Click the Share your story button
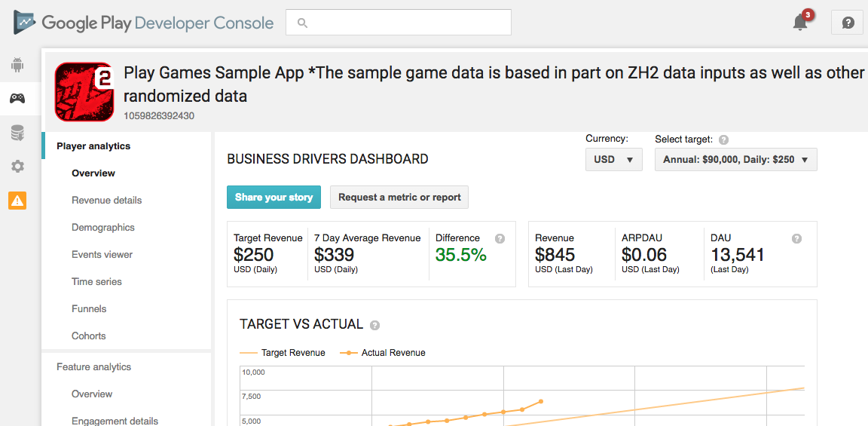The height and width of the screenshot is (426, 868). pos(274,198)
